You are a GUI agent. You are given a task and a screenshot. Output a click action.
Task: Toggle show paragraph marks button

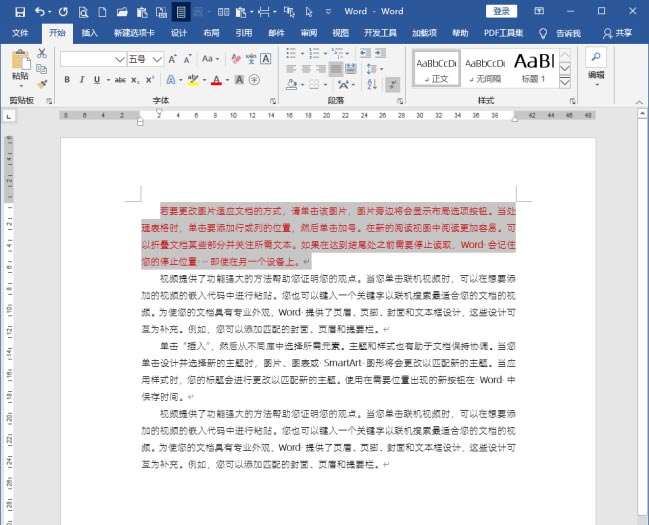point(392,85)
